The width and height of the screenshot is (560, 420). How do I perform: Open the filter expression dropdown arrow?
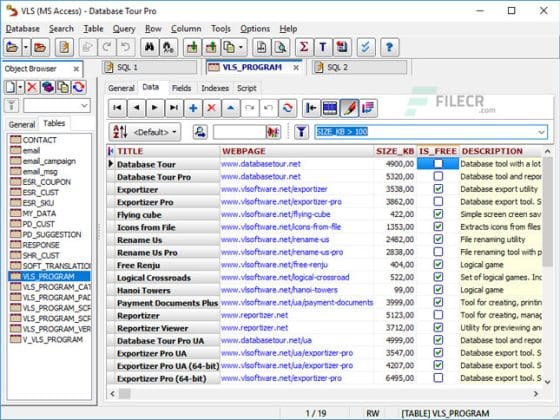click(541, 132)
